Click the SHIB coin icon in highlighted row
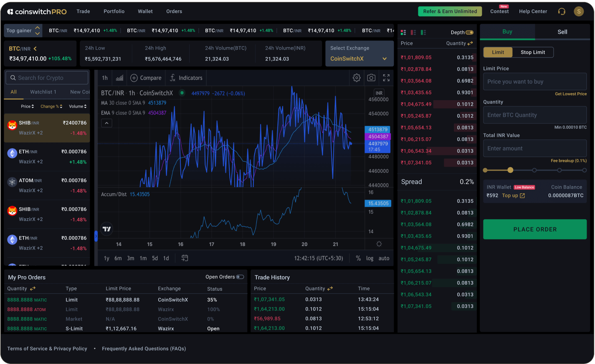Viewport: 595px width, 364px height. [12, 125]
